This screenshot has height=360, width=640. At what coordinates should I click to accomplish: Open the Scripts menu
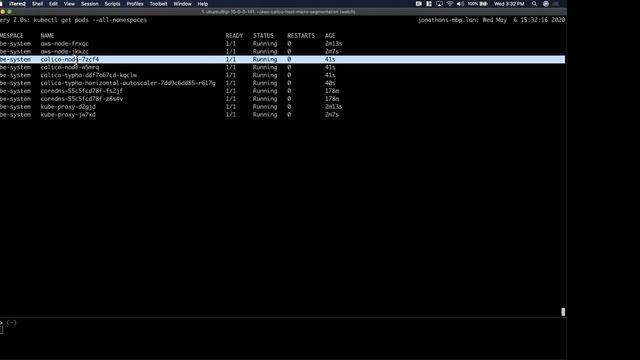pyautogui.click(x=112, y=4)
